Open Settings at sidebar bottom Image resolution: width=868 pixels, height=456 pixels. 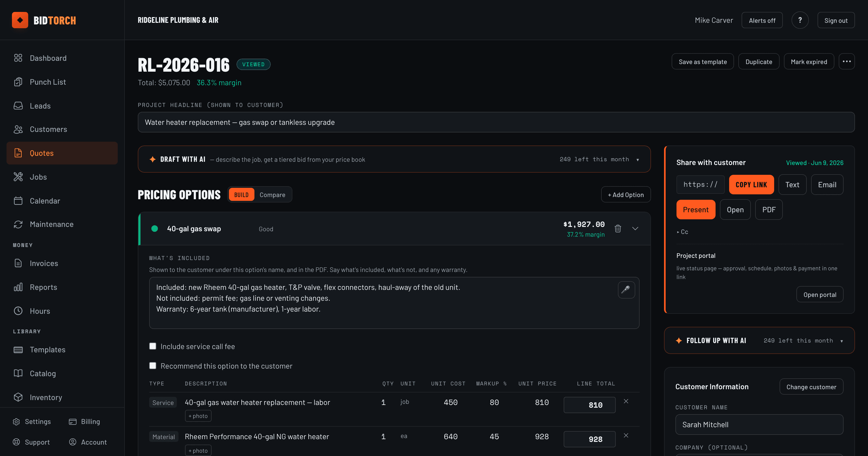[x=32, y=422]
